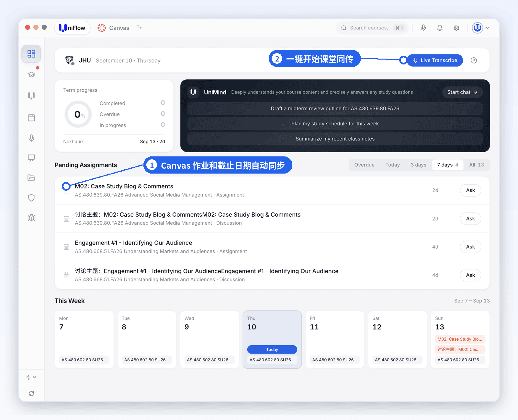Open the settings gear in top bar
Viewport: 518px width, 420px height.
(456, 28)
